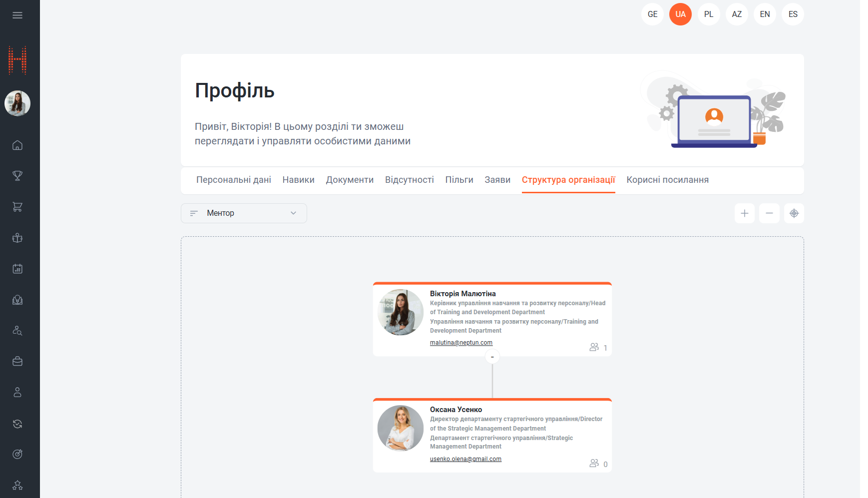Select the shopping cart icon

tap(17, 207)
